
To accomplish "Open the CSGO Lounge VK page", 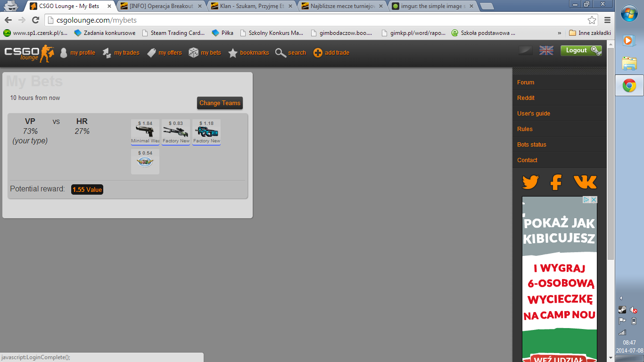I will pos(585,182).
